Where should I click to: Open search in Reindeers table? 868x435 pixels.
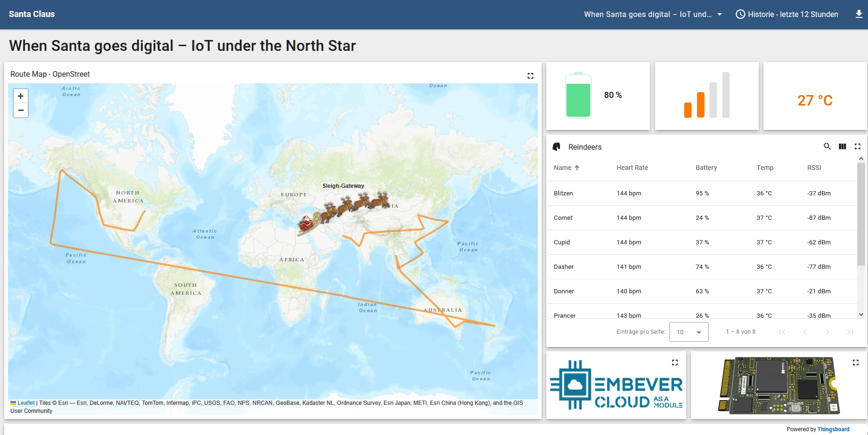tap(827, 146)
